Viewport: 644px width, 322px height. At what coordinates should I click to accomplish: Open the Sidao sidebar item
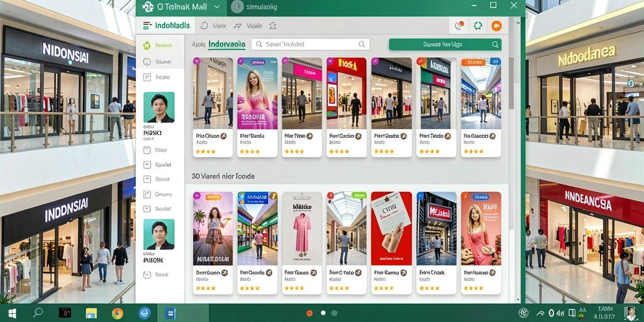point(155,150)
